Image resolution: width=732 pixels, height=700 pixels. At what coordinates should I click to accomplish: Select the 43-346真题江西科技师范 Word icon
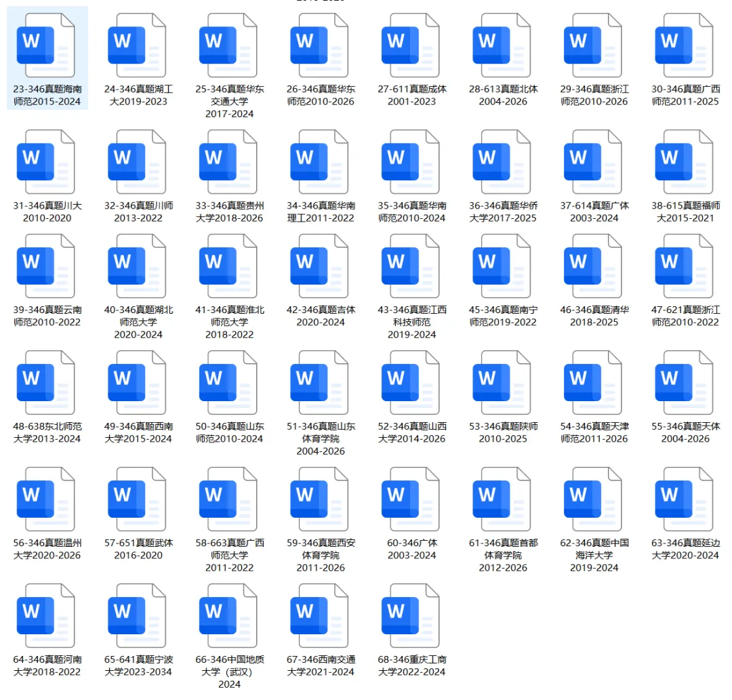pos(410,266)
